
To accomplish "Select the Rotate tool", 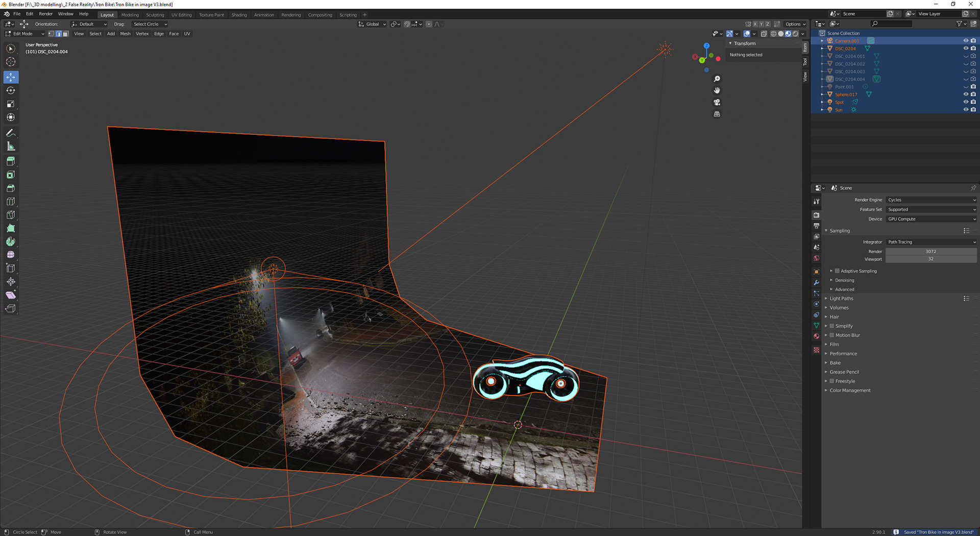I will pyautogui.click(x=11, y=91).
